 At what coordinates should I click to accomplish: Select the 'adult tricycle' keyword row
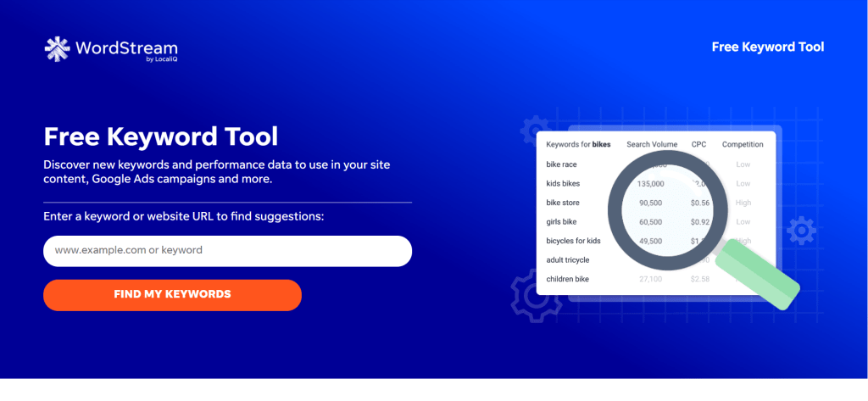point(655,259)
